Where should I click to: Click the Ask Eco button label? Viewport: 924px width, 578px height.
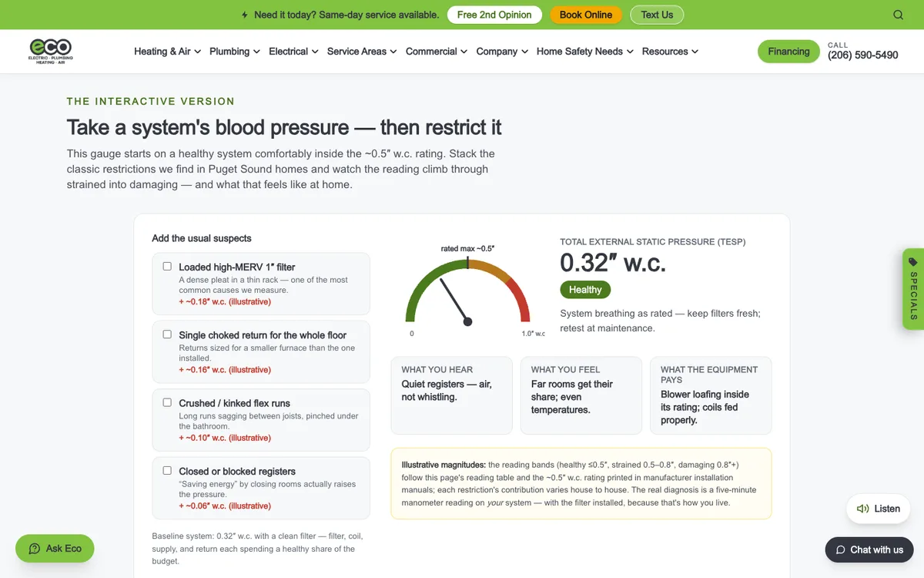click(64, 549)
